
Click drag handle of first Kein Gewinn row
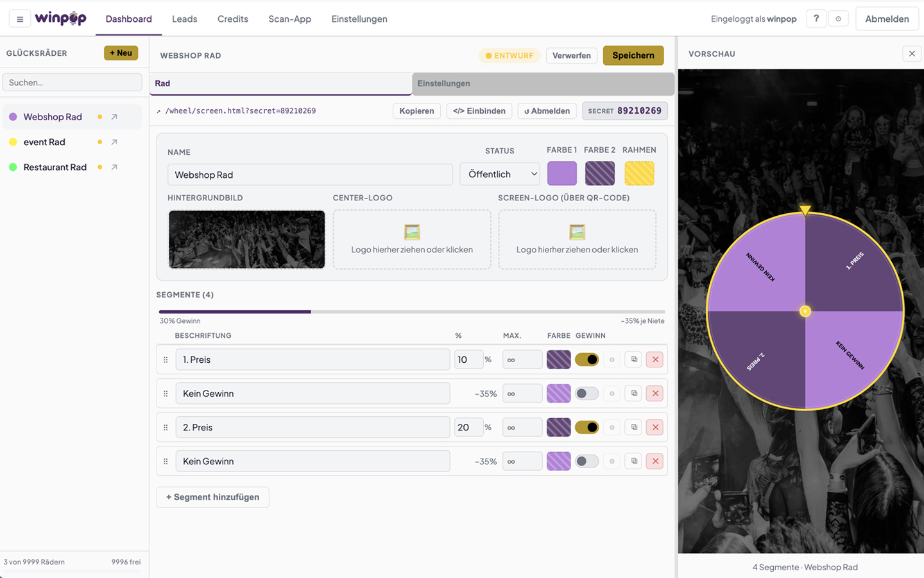click(166, 394)
